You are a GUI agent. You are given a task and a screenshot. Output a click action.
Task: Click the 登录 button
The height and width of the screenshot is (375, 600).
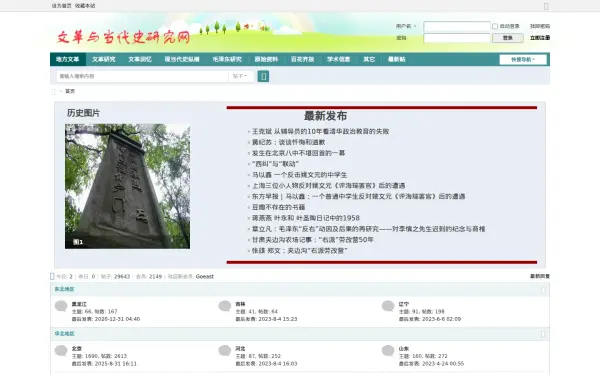[x=507, y=38]
